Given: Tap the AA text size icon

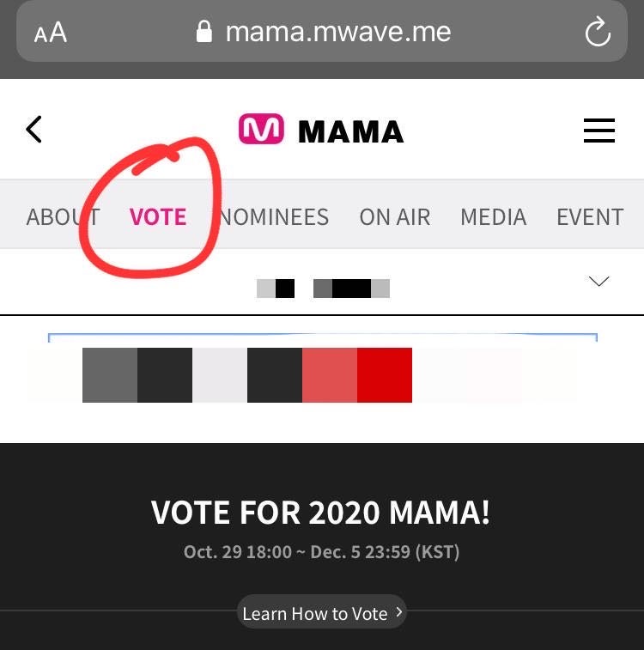Looking at the screenshot, I should [x=50, y=33].
